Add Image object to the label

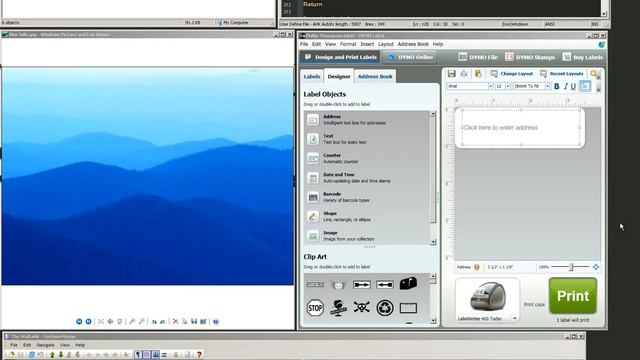pos(367,236)
